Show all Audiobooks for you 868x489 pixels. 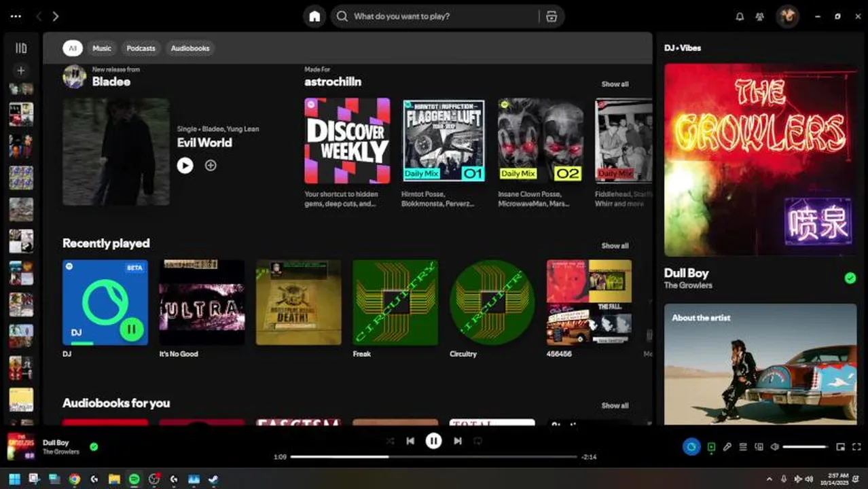(615, 405)
